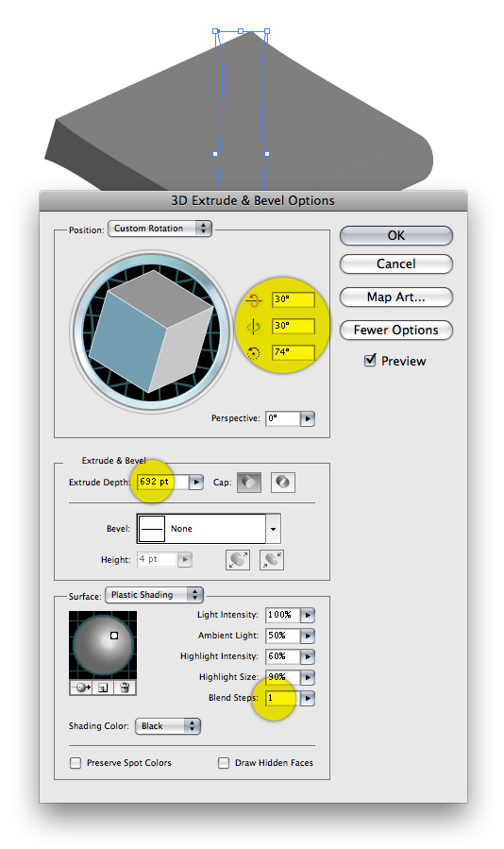The width and height of the screenshot is (504, 849).
Task: Select Bevel Extent In icon
Action: (272, 560)
